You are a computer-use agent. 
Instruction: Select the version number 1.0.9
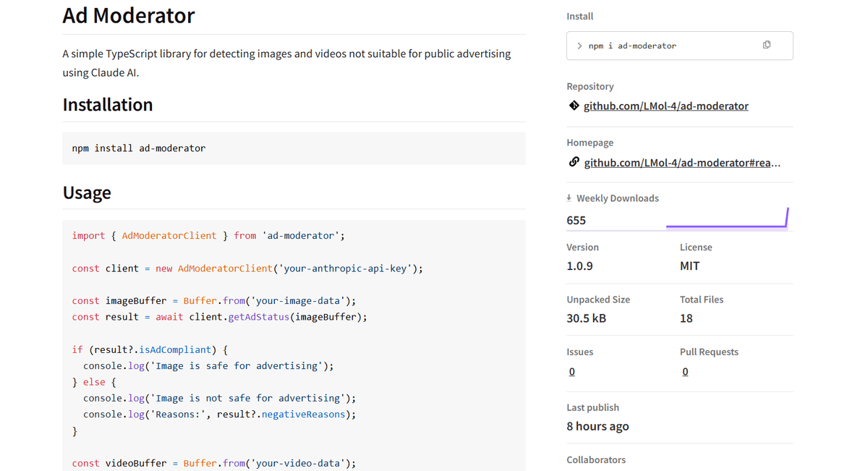click(x=580, y=266)
